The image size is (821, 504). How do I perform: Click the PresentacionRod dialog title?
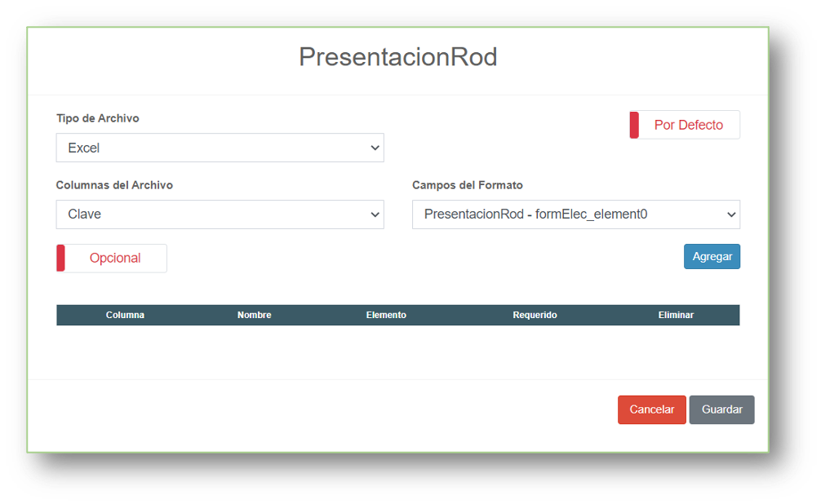click(397, 57)
